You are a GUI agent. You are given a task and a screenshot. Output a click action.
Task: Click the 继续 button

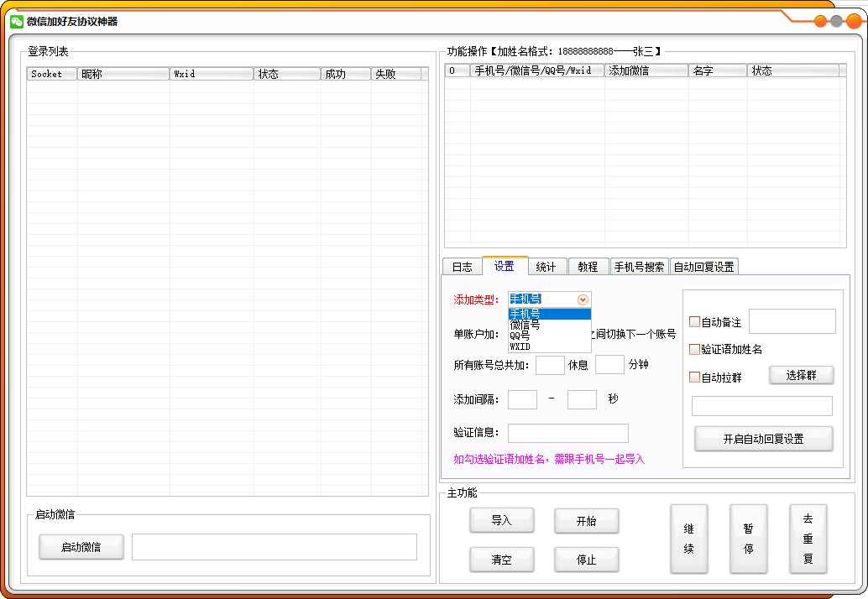pyautogui.click(x=688, y=539)
